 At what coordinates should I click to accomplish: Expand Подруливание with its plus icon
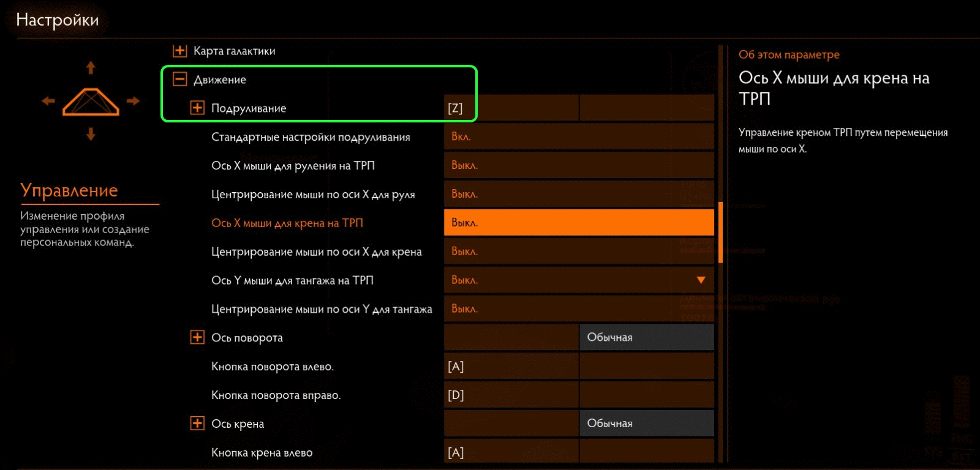click(197, 108)
